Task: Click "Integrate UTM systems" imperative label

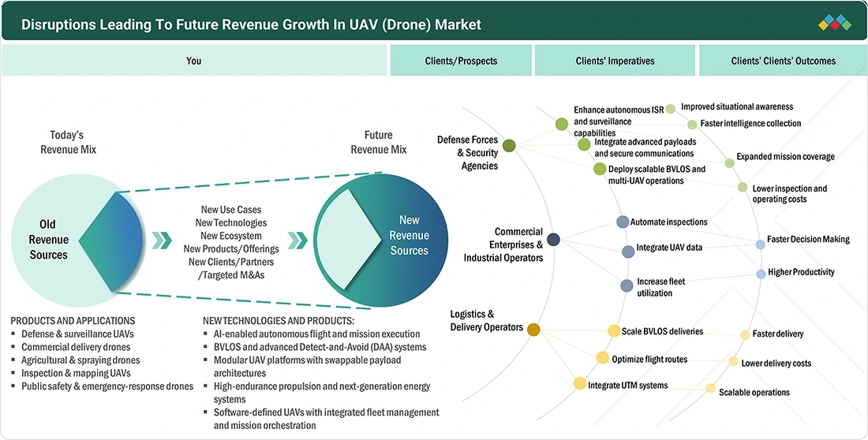Action: point(628,386)
